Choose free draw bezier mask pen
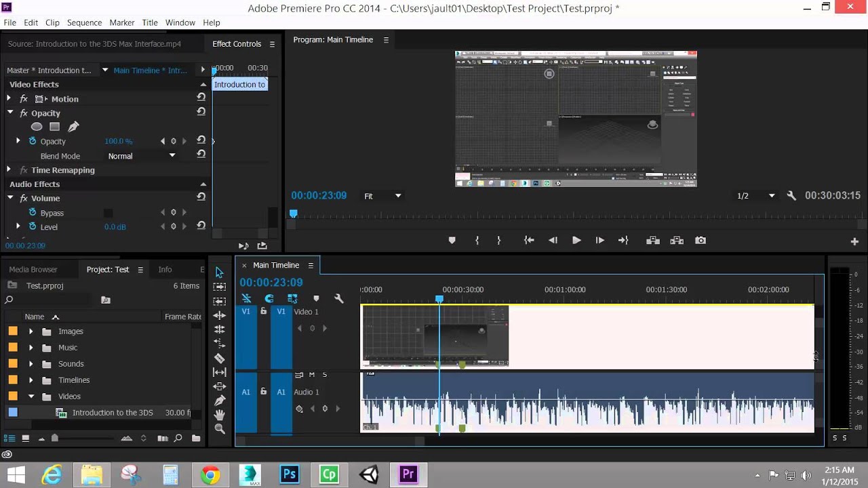 [x=73, y=127]
